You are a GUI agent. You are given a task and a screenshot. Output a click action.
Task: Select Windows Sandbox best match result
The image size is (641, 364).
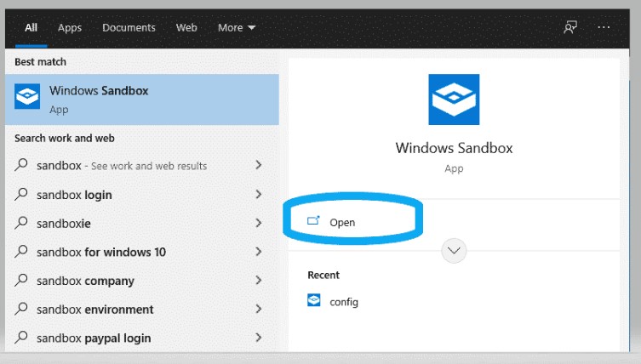[x=142, y=100]
